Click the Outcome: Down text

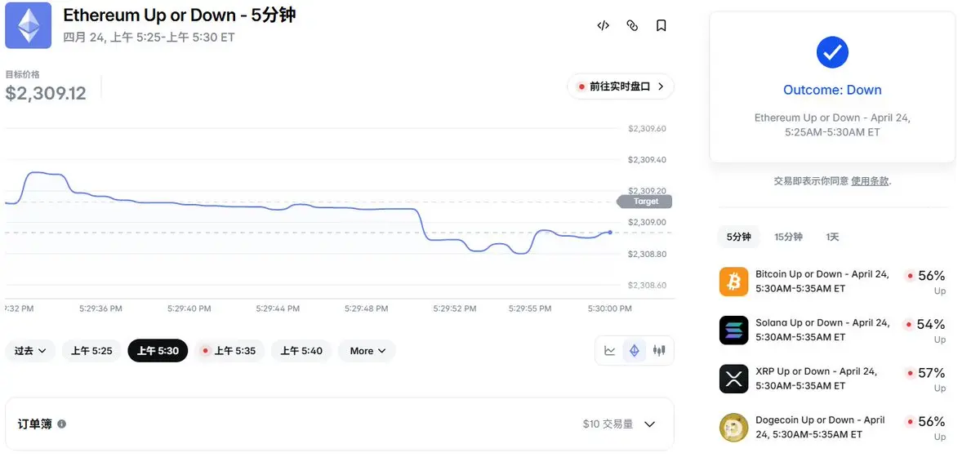[832, 90]
